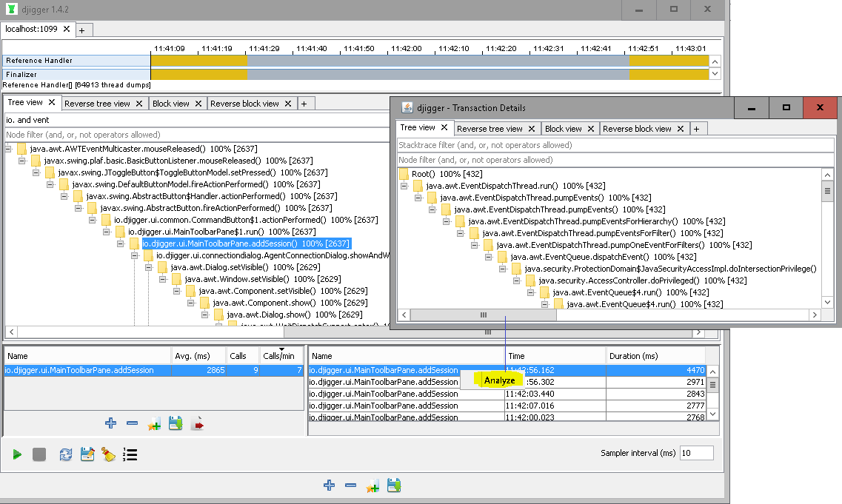Screen dimensions: 842x504
Task: Click the red arrow export icon
Action: (x=197, y=423)
